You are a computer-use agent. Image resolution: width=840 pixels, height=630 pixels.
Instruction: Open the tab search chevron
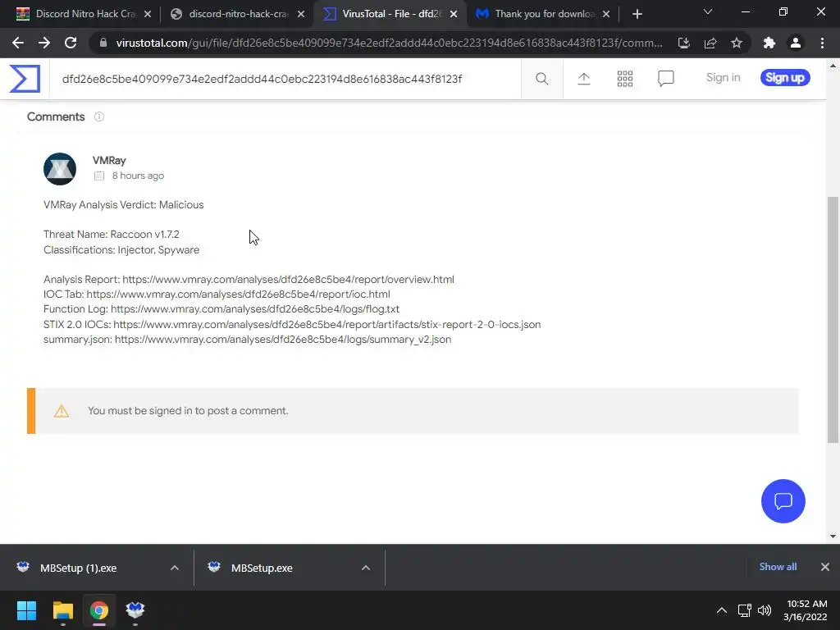click(x=708, y=11)
